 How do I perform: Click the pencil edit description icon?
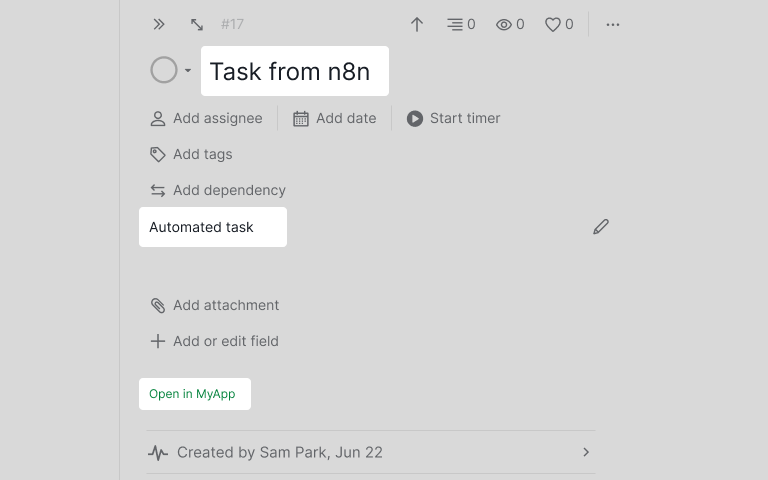click(601, 227)
